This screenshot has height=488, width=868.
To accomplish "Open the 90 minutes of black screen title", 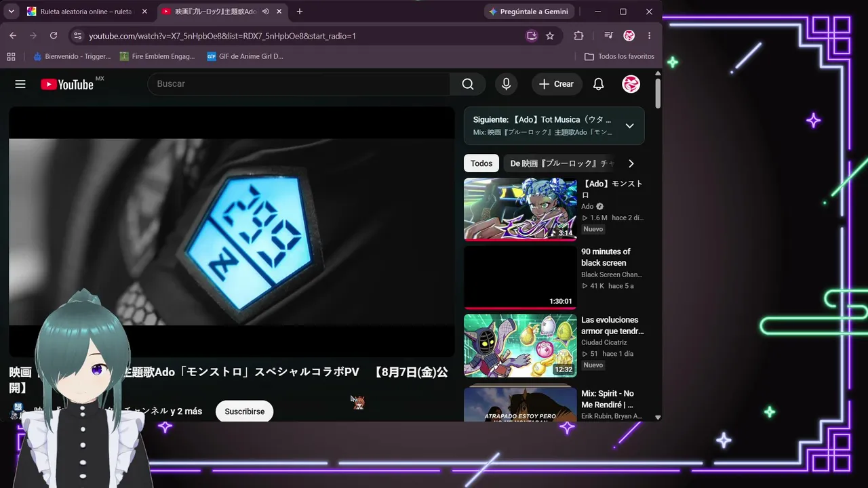I will pos(606,258).
